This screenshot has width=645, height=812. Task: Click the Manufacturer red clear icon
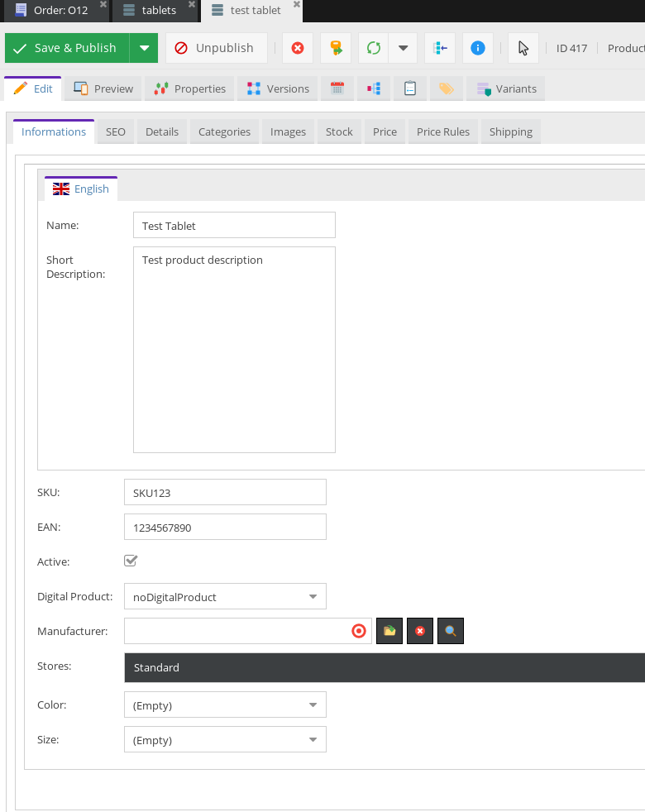(420, 631)
